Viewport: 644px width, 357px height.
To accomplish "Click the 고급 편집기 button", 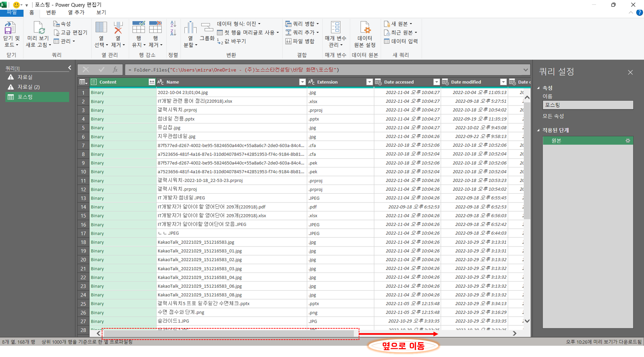I will coord(71,33).
